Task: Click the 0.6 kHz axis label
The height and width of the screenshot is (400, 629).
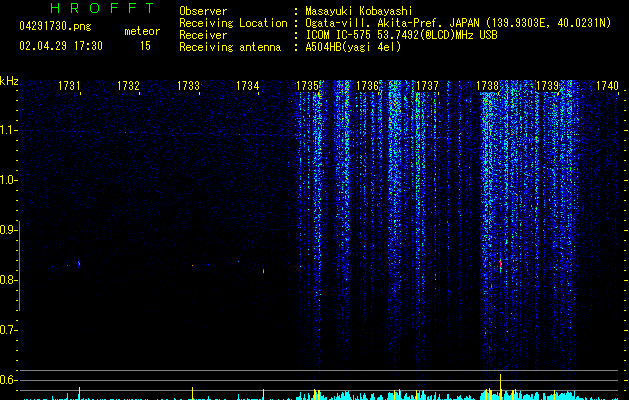Action: click(8, 380)
